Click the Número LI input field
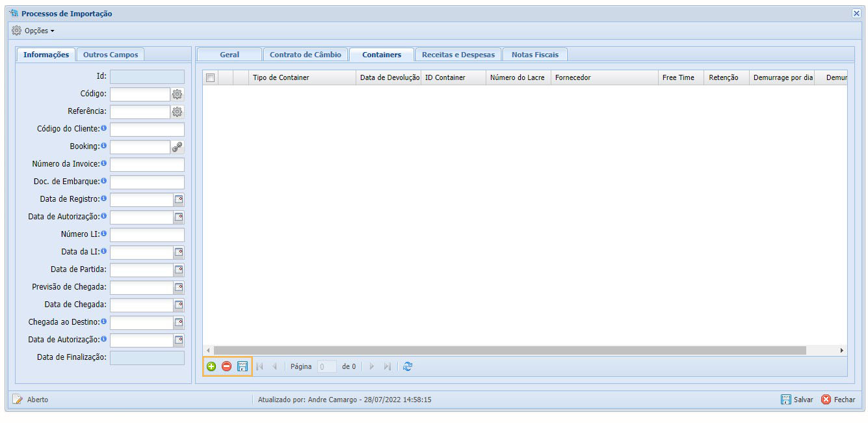The image size is (868, 423). pyautogui.click(x=147, y=235)
